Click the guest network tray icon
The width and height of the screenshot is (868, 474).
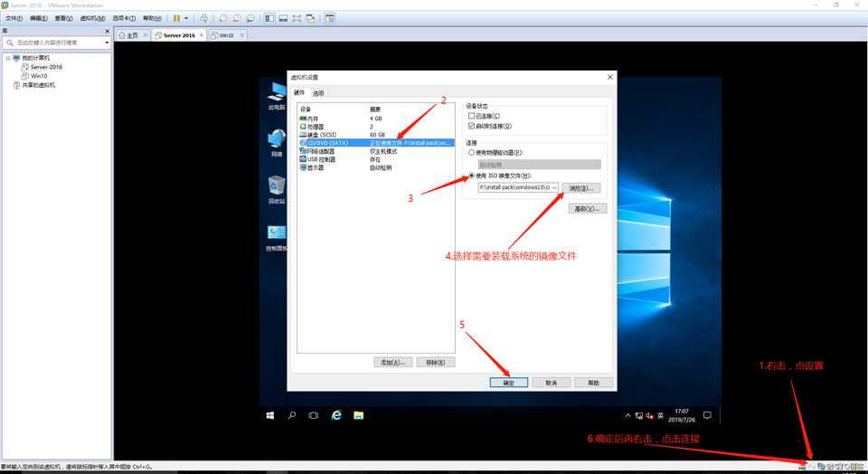[639, 416]
